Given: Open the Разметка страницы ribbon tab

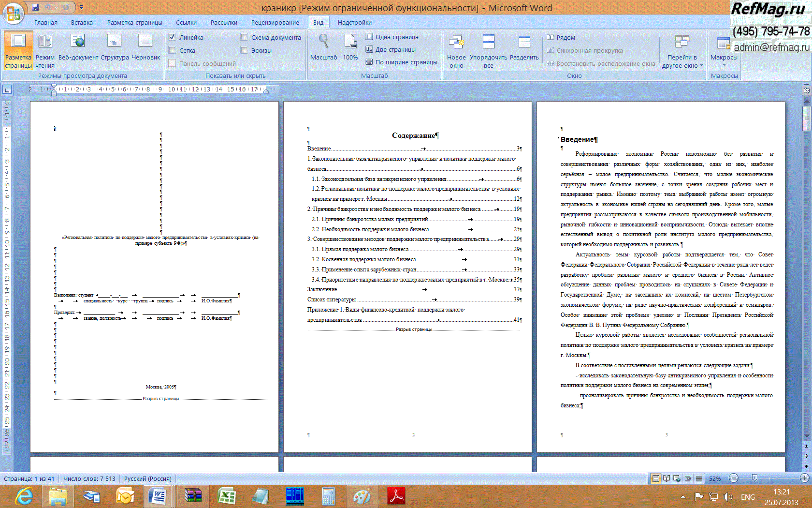Looking at the screenshot, I should point(134,22).
